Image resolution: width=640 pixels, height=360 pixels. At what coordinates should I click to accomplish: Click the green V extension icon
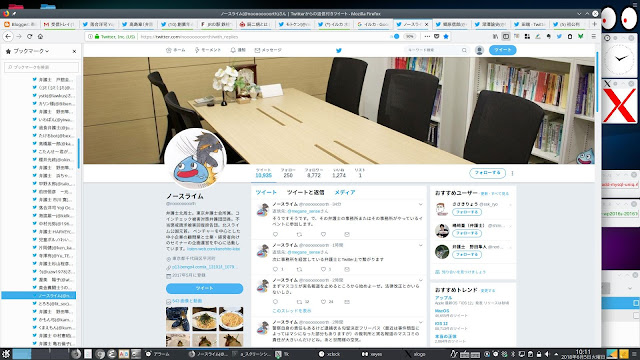(580, 36)
